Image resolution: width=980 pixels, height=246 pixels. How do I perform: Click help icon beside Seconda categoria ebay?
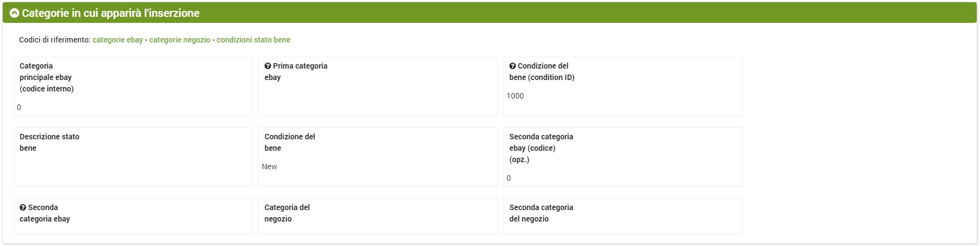[x=23, y=208]
